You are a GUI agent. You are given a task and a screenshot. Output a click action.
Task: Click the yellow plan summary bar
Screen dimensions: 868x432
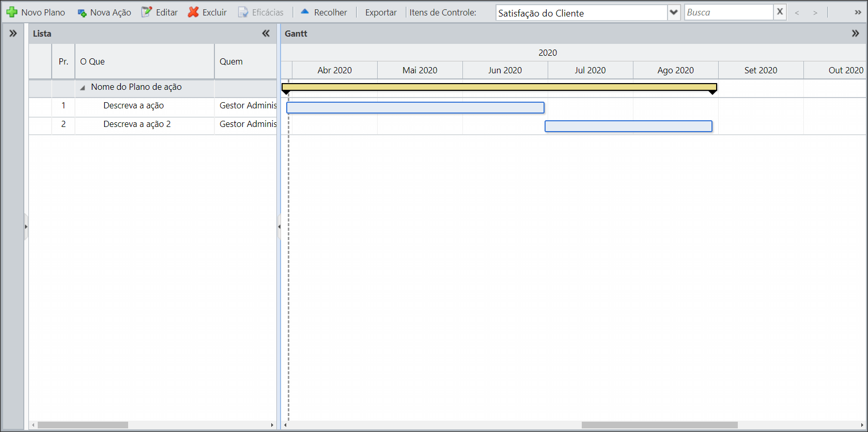coord(499,87)
